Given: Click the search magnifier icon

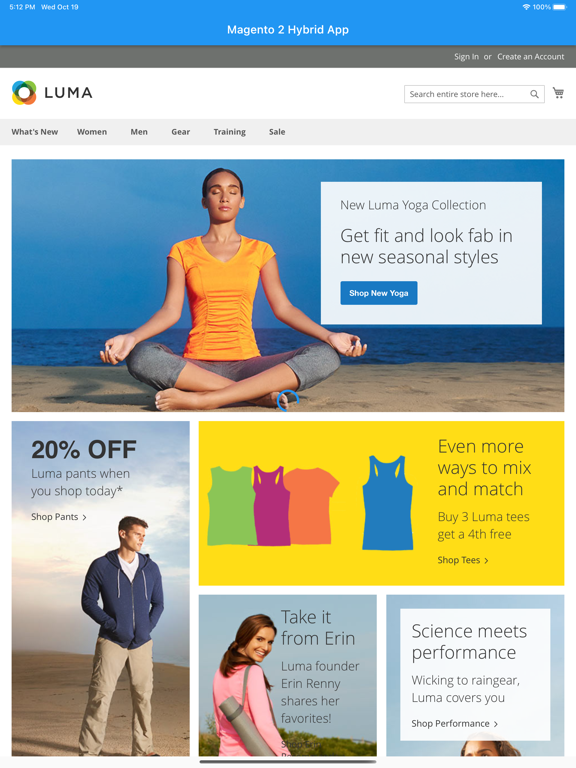Looking at the screenshot, I should (x=534, y=94).
